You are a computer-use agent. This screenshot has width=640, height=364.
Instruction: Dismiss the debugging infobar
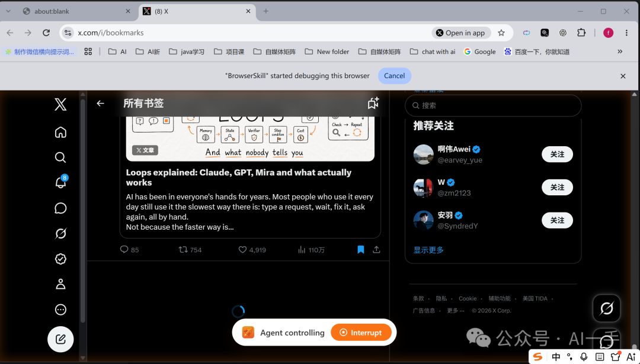pyautogui.click(x=623, y=76)
